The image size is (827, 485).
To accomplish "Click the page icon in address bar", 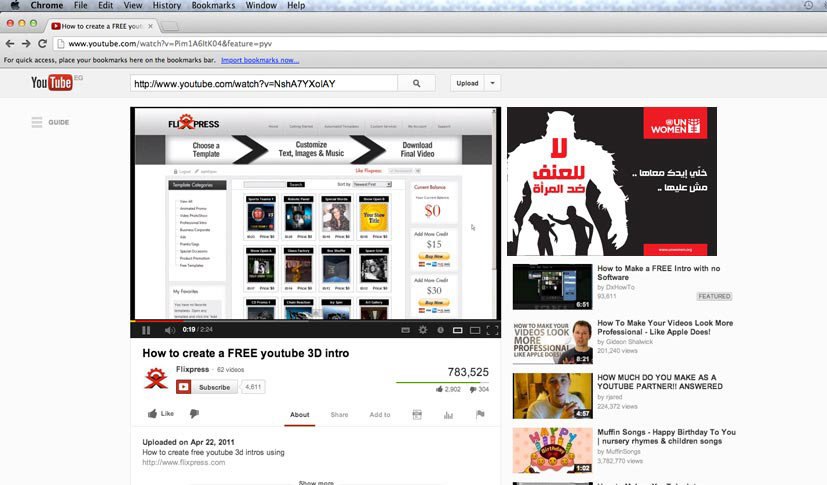I will point(61,44).
